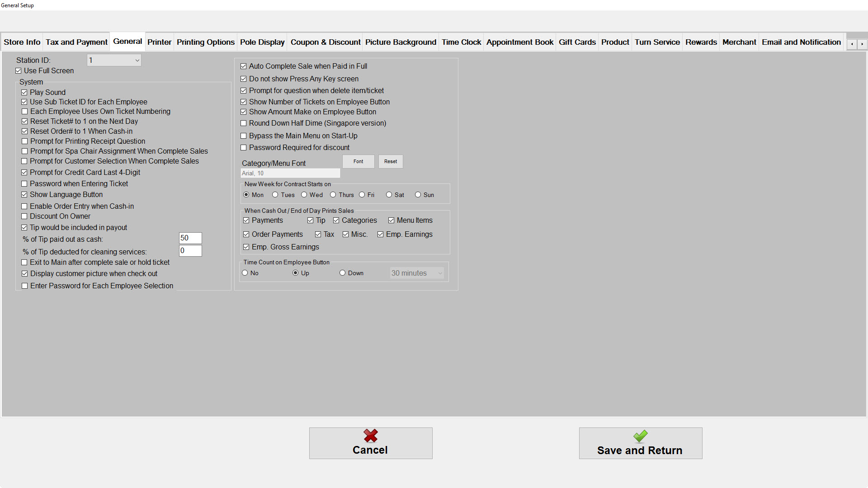
Task: Enable Discount On Owner option
Action: (x=24, y=216)
